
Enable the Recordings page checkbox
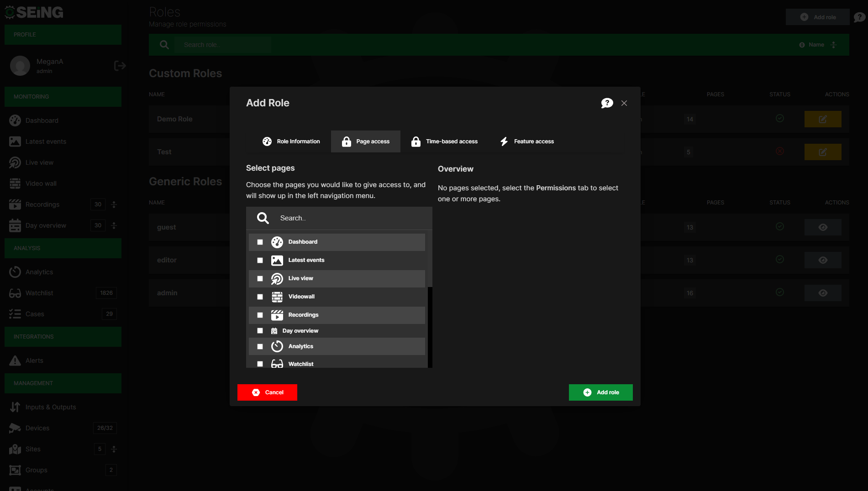click(260, 315)
